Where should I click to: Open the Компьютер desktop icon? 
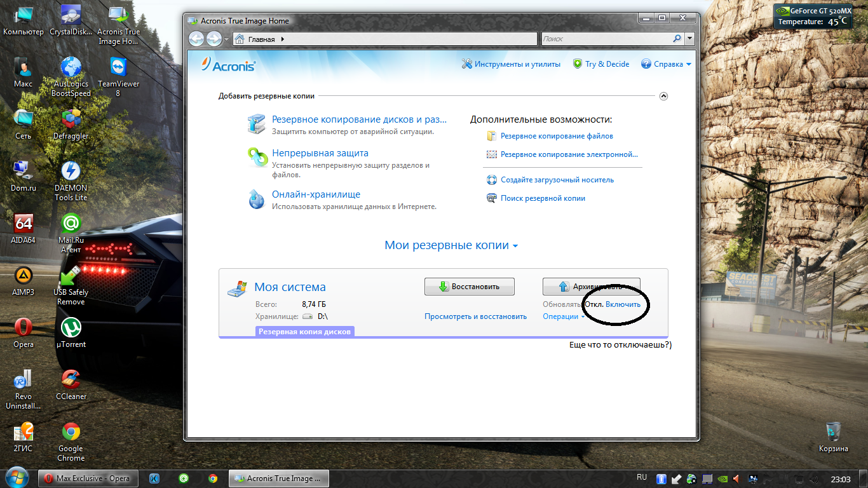[24, 22]
